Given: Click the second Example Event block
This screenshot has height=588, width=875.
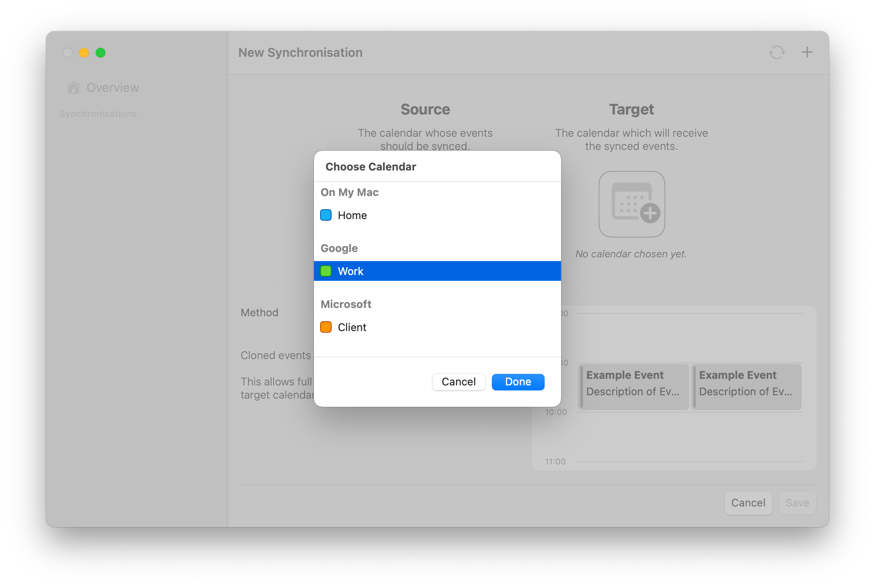Looking at the screenshot, I should [x=746, y=387].
